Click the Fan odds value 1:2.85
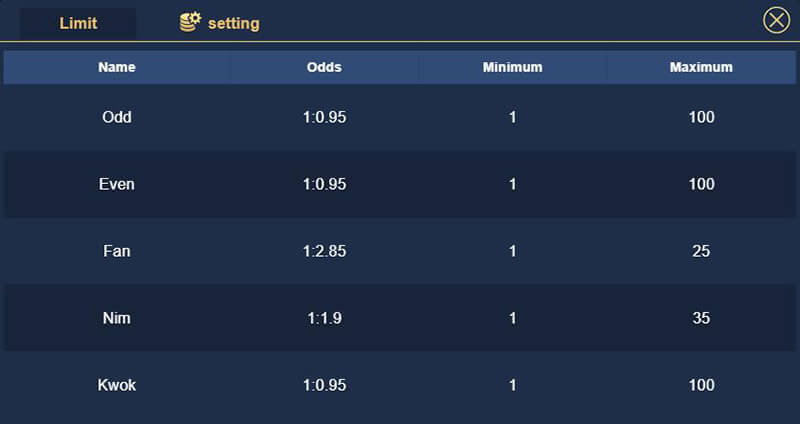The width and height of the screenshot is (800, 424). (324, 251)
